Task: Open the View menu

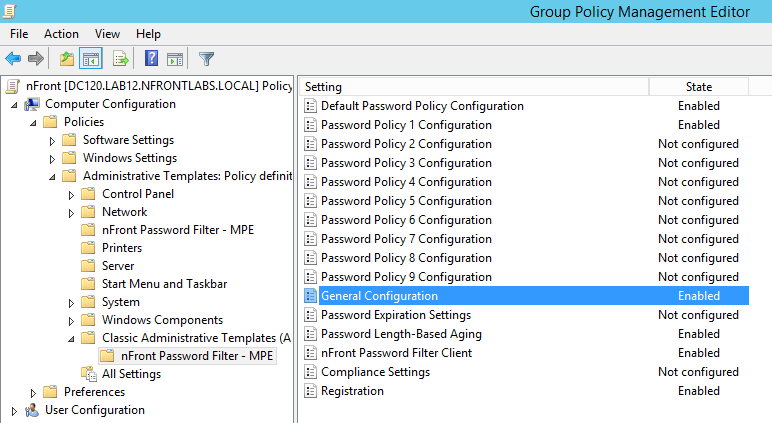Action: tap(107, 34)
